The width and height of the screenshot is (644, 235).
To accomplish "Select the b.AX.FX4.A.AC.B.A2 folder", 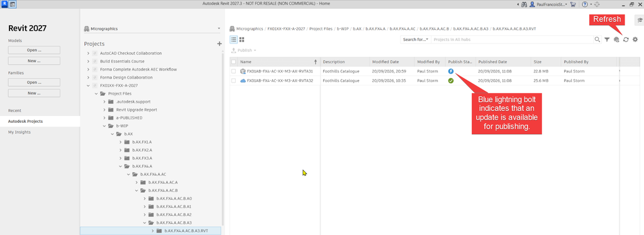I will (174, 214).
